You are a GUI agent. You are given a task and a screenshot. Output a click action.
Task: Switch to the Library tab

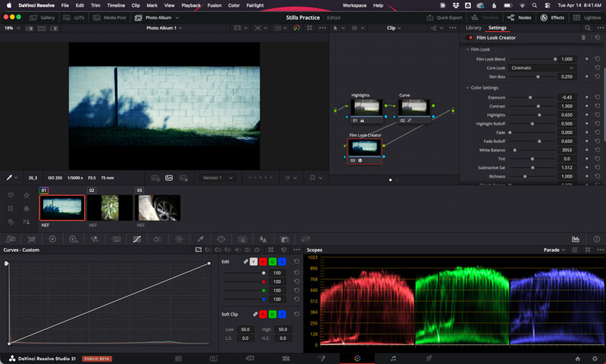point(473,28)
